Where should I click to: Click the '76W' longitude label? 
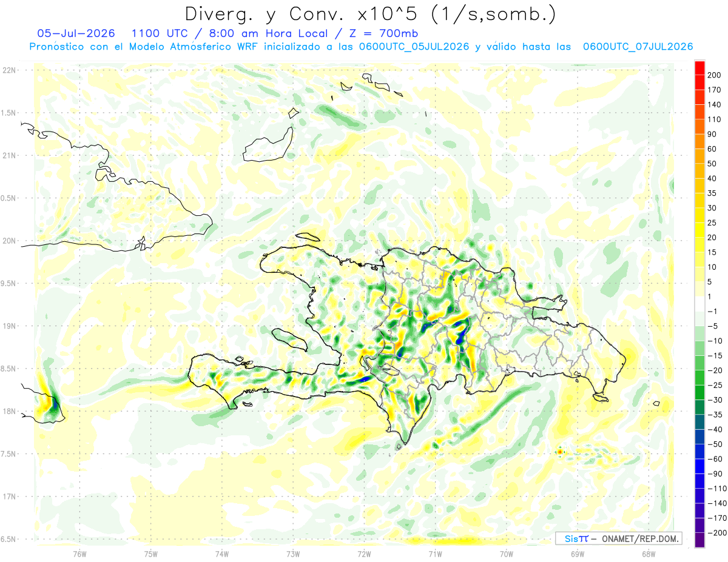point(79,554)
